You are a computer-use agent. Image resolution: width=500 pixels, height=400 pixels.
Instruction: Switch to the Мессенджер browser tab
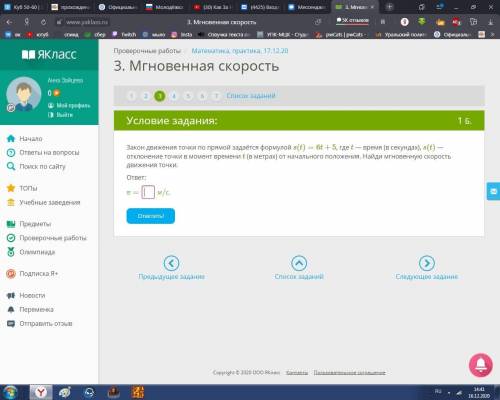[x=307, y=7]
